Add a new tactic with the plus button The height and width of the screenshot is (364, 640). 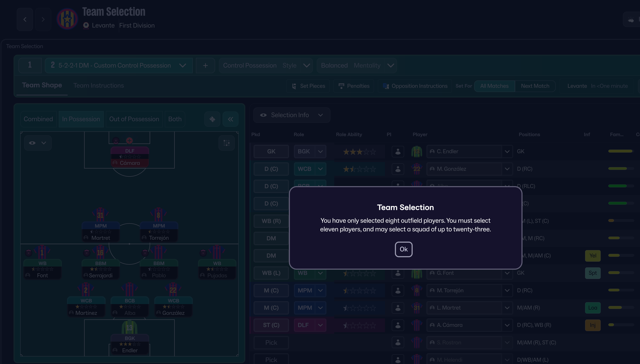pyautogui.click(x=205, y=65)
